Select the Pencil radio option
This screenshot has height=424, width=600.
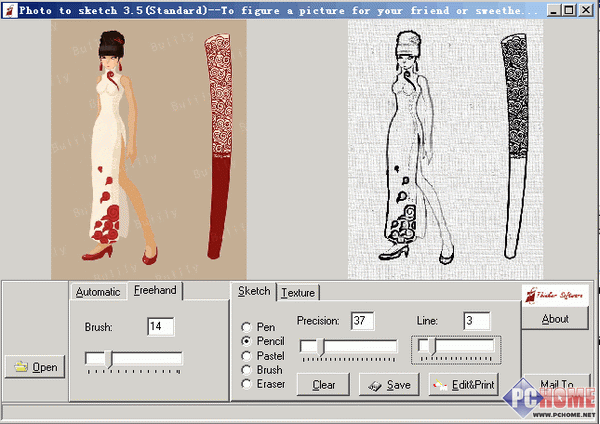point(263,341)
